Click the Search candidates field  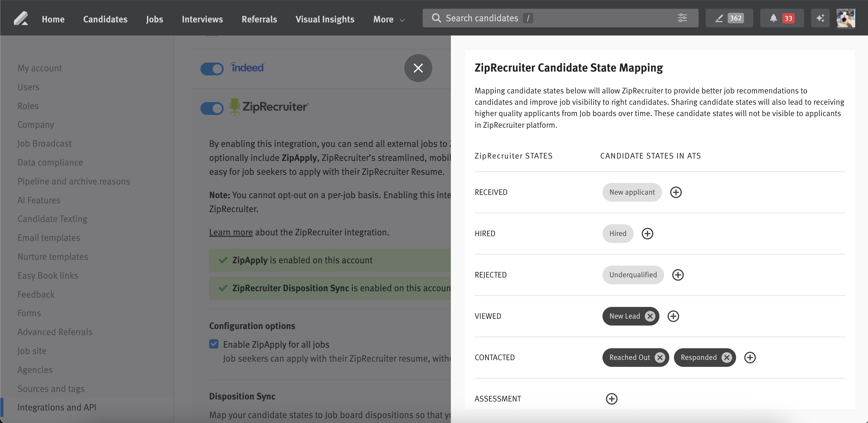click(x=553, y=18)
